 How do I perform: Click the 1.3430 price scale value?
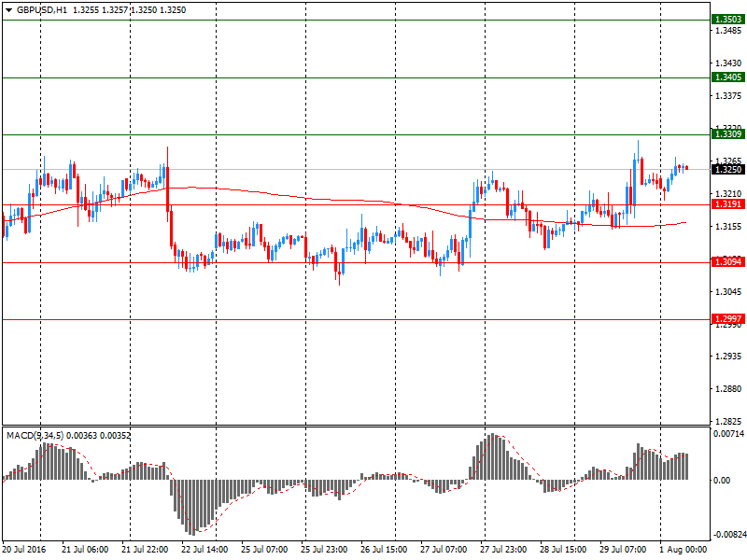tap(728, 63)
